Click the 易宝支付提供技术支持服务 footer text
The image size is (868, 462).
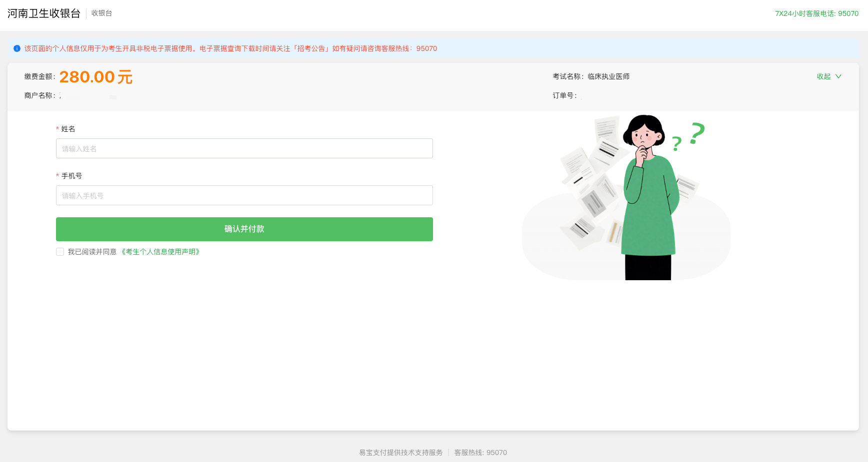coord(401,453)
